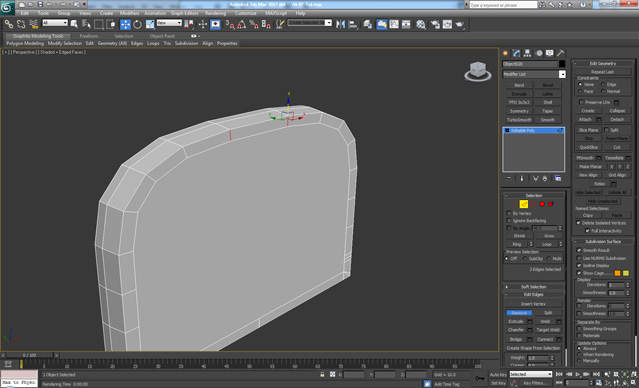Open Select by Name list icon
639x388 pixels.
coord(86,24)
